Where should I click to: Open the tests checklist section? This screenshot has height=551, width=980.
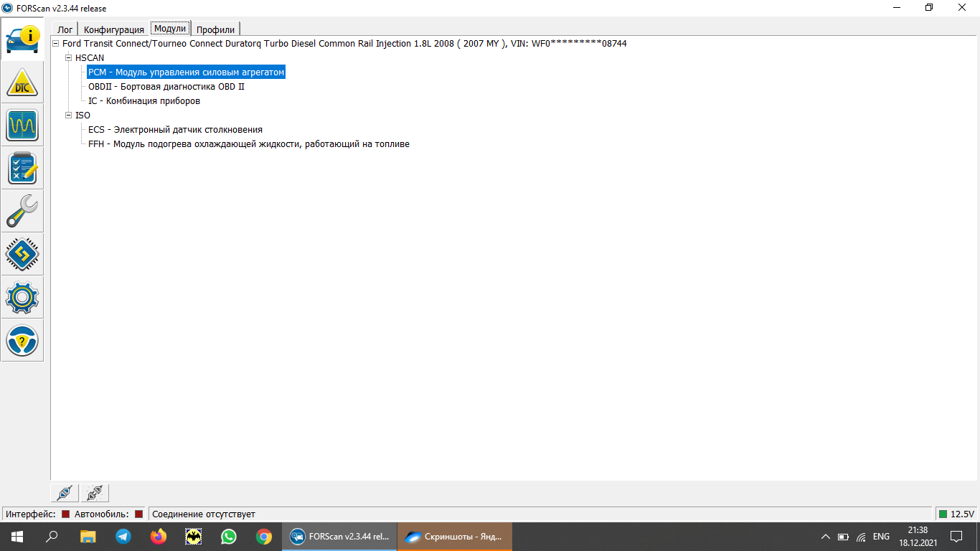[22, 169]
